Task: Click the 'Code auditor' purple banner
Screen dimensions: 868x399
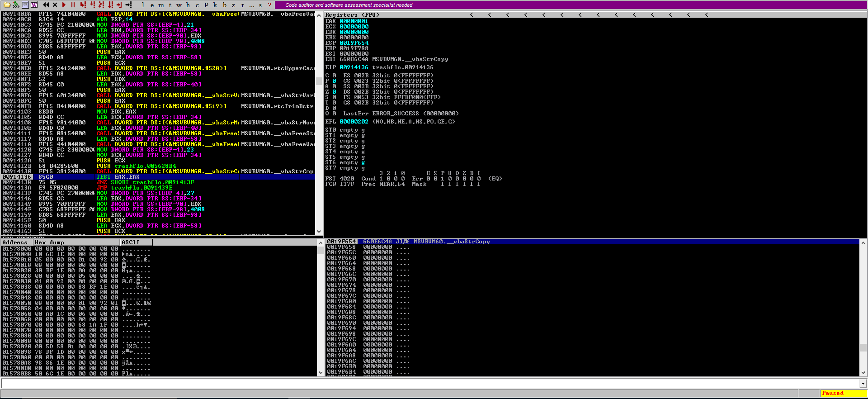Action: tap(571, 5)
